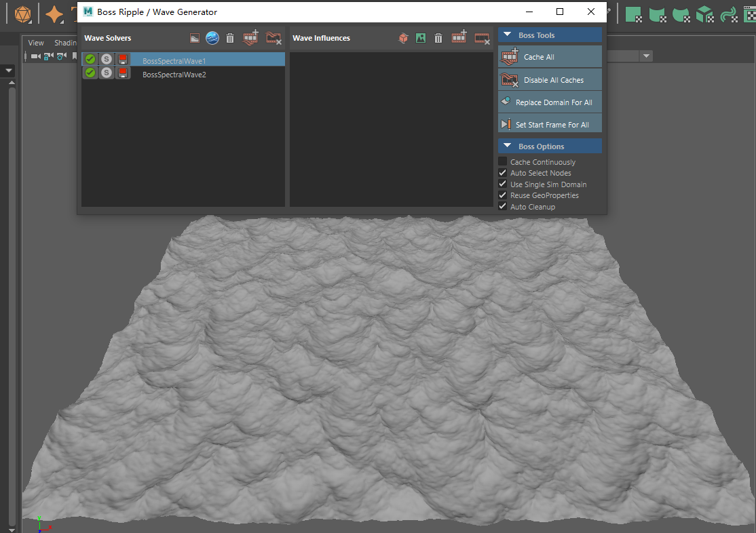
Task: Select the BossSpectralWave1 solver row
Action: point(183,59)
